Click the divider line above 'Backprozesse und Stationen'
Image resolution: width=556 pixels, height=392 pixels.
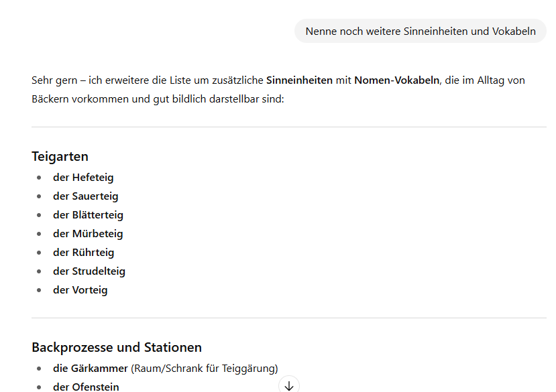click(x=288, y=318)
